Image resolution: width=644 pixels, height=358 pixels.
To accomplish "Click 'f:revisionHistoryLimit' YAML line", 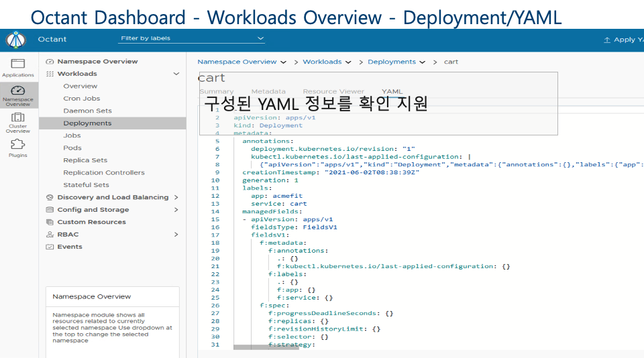I will point(325,329).
